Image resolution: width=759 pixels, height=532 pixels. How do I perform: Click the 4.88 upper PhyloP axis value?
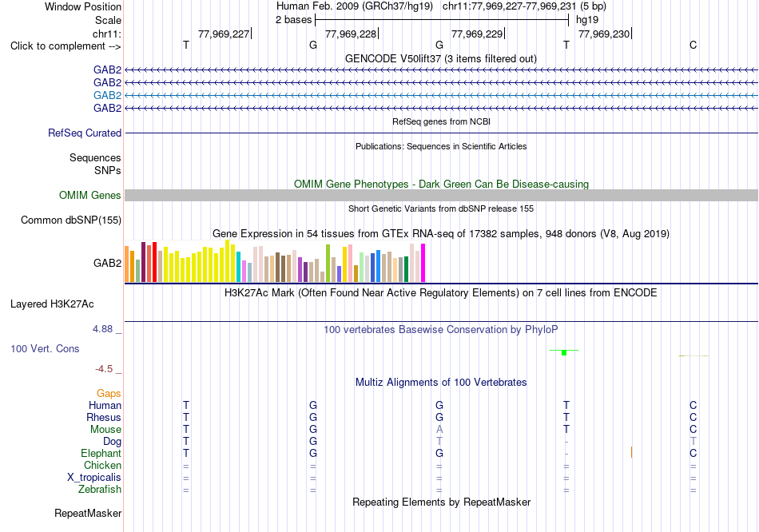102,329
